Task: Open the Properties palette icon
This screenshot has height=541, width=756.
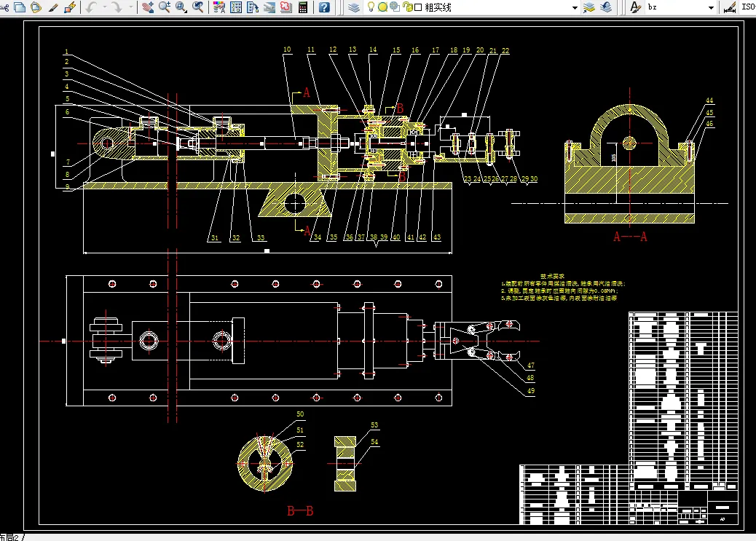Action: coord(219,7)
